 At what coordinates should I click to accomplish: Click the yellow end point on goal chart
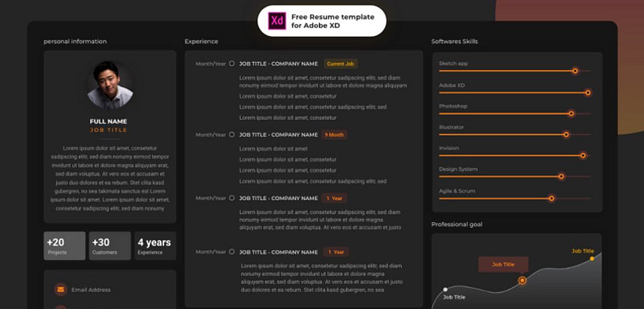592,258
